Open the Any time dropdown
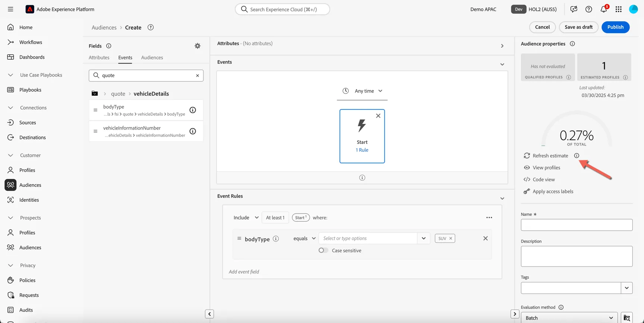Viewport: 644px width, 323px height. tap(362, 91)
